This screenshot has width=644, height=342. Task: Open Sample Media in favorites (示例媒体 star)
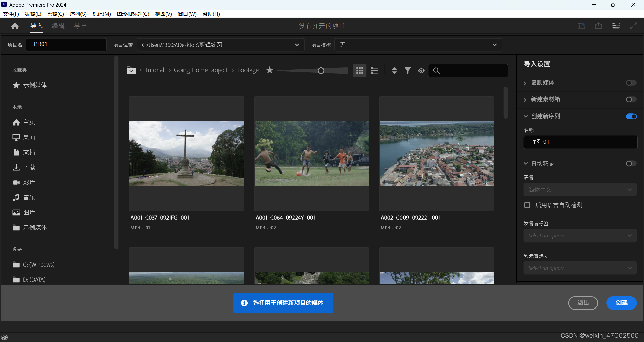(x=30, y=85)
